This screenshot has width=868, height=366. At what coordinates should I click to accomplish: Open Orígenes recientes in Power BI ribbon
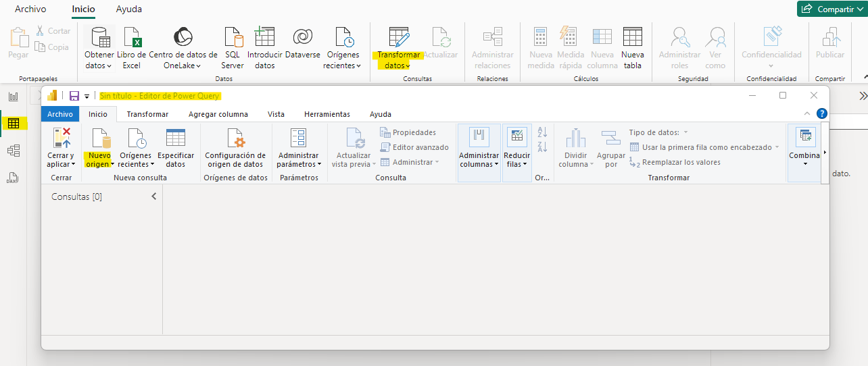click(343, 49)
